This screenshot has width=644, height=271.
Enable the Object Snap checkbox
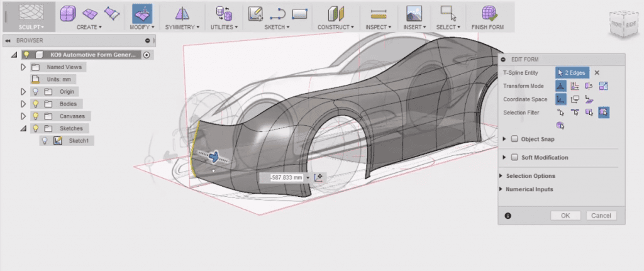click(x=514, y=139)
